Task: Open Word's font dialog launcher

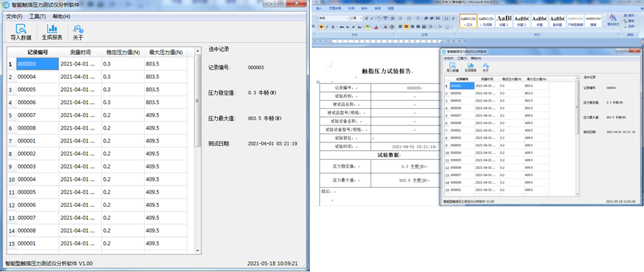Action: pyautogui.click(x=393, y=34)
